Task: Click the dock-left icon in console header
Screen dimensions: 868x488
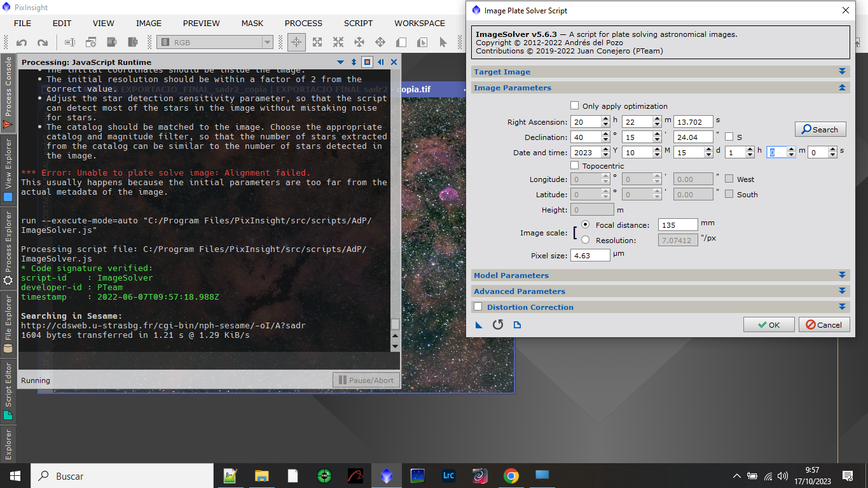Action: point(380,62)
